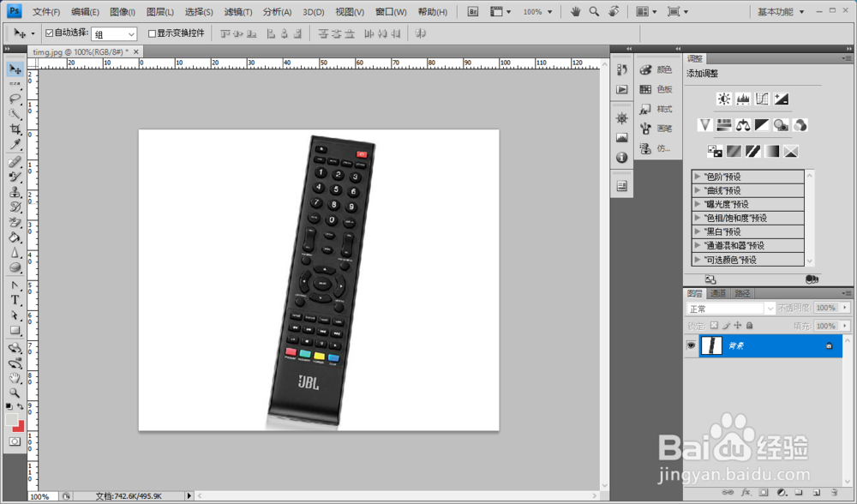
Task: Open the 窗口(W) menu
Action: [x=391, y=11]
